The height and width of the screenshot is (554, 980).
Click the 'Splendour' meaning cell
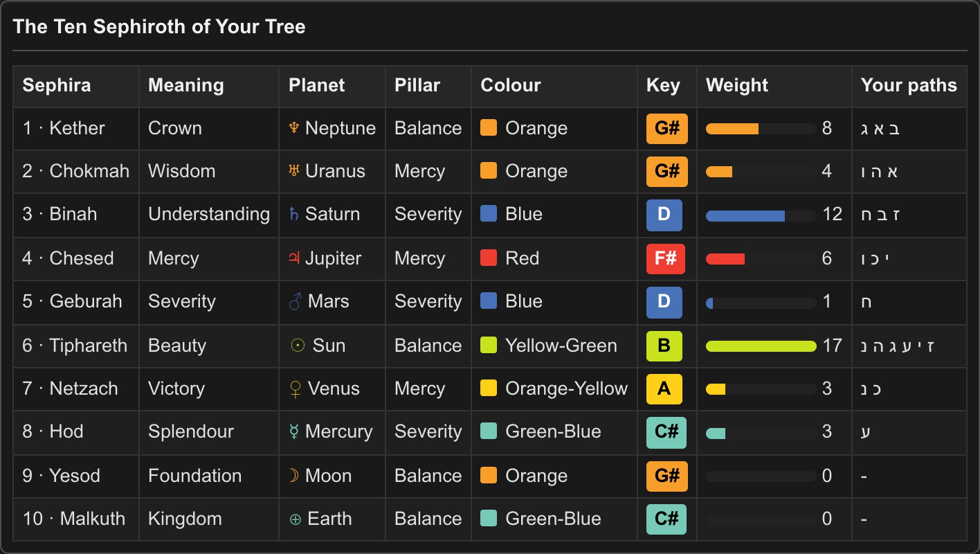coord(209,432)
